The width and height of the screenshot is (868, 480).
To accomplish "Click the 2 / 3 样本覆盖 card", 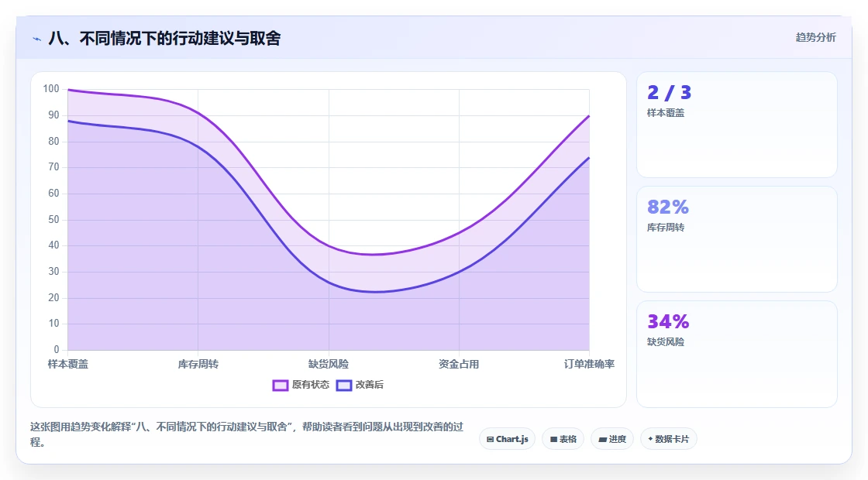I will 737,125.
